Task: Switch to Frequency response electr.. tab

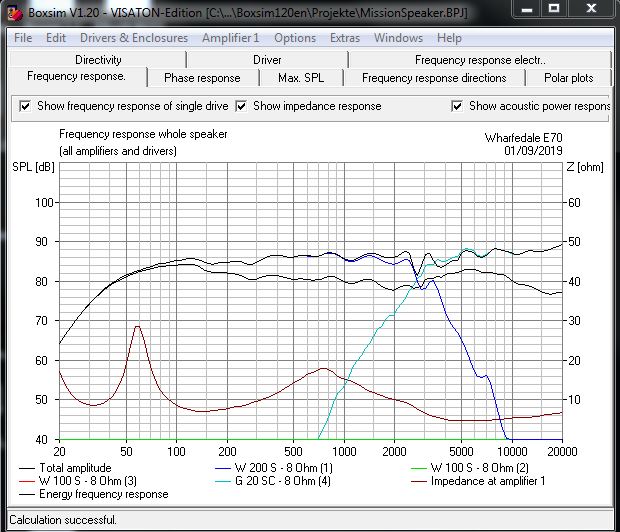Action: (x=480, y=60)
